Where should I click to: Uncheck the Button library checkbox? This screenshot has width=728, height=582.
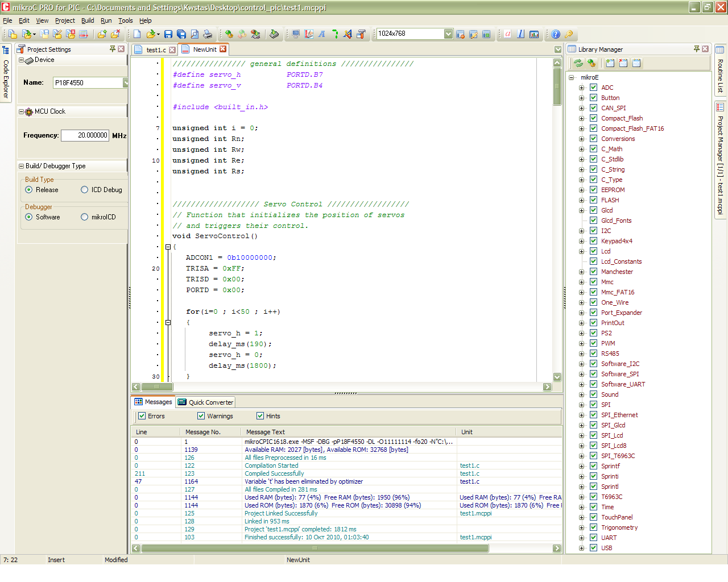(x=593, y=98)
